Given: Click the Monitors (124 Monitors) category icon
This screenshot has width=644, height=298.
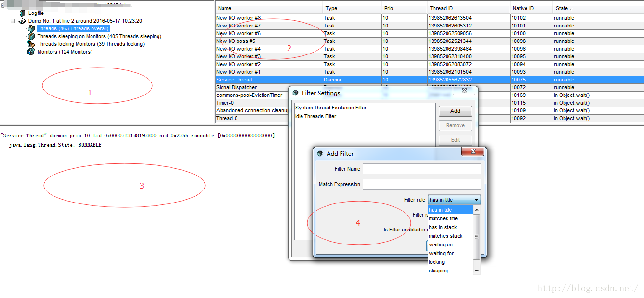Looking at the screenshot, I should [x=31, y=52].
